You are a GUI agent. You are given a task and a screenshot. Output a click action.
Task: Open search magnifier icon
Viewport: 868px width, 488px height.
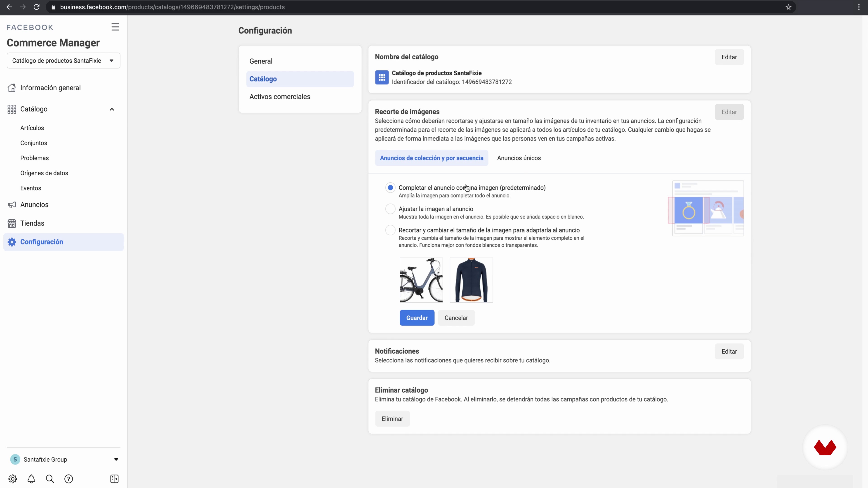[50, 479]
